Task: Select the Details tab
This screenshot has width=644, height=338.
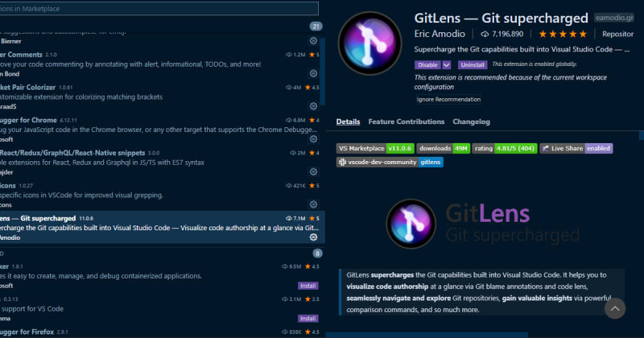Action: click(348, 122)
